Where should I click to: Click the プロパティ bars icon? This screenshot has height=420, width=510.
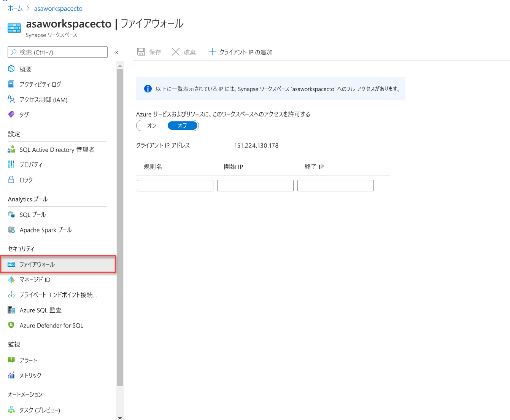[11, 164]
